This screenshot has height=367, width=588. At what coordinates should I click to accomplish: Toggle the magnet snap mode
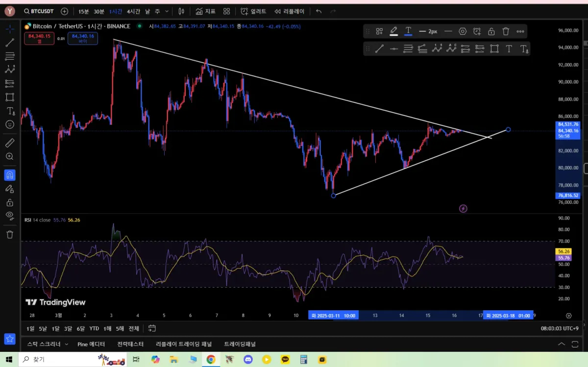click(x=9, y=175)
